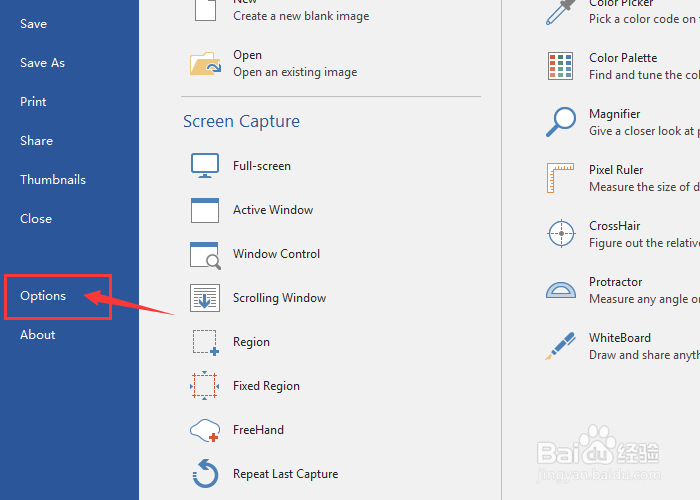Click the FreeHand cloud-shaped icon

[205, 430]
